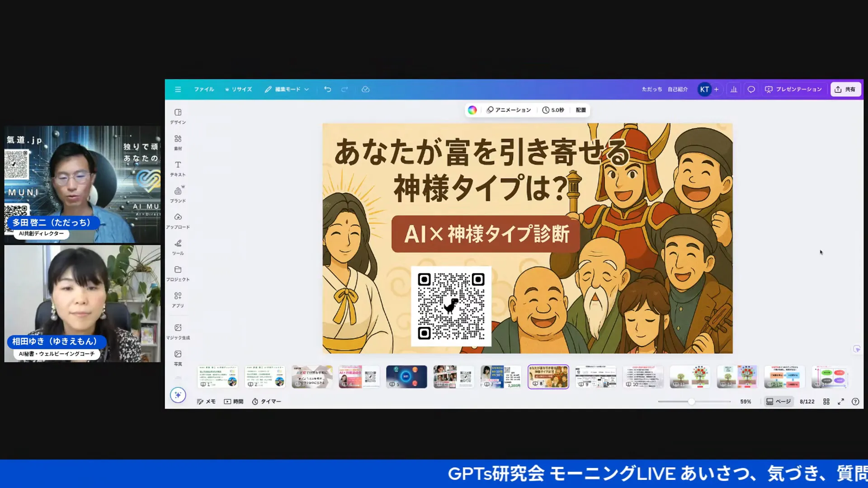Image resolution: width=868 pixels, height=488 pixels.
Task: Open the 写真 photos panel
Action: pos(178,358)
